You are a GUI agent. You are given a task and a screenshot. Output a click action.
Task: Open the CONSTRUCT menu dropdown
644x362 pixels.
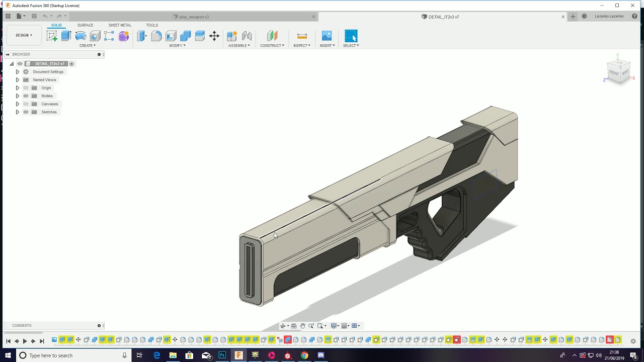[272, 46]
